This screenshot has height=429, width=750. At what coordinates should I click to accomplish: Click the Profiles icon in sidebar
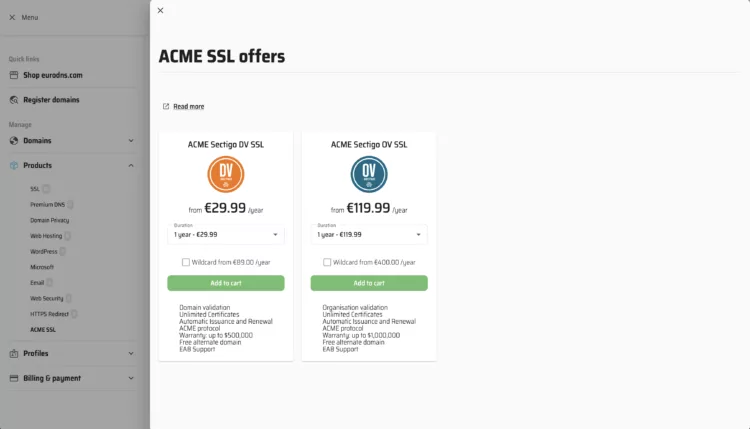coord(14,353)
